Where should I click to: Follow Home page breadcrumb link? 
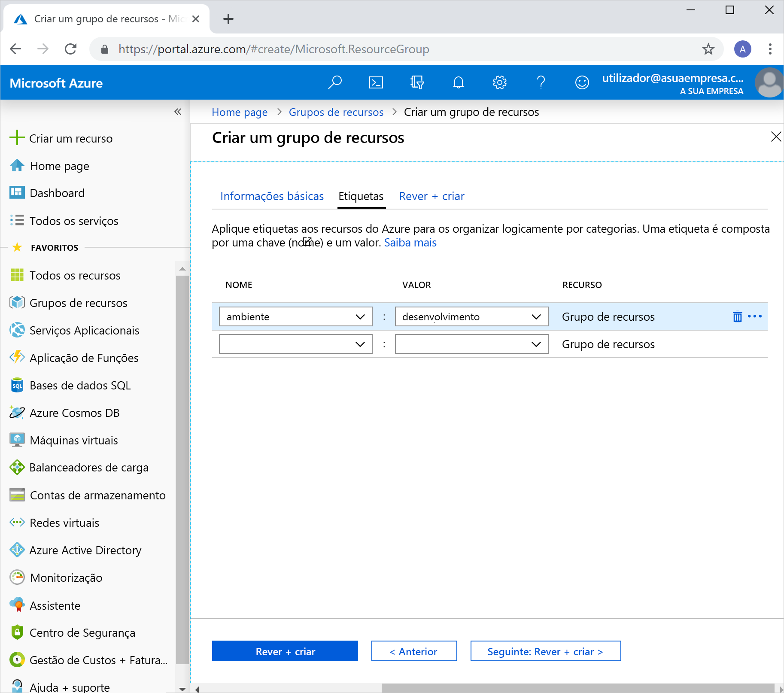pos(240,112)
